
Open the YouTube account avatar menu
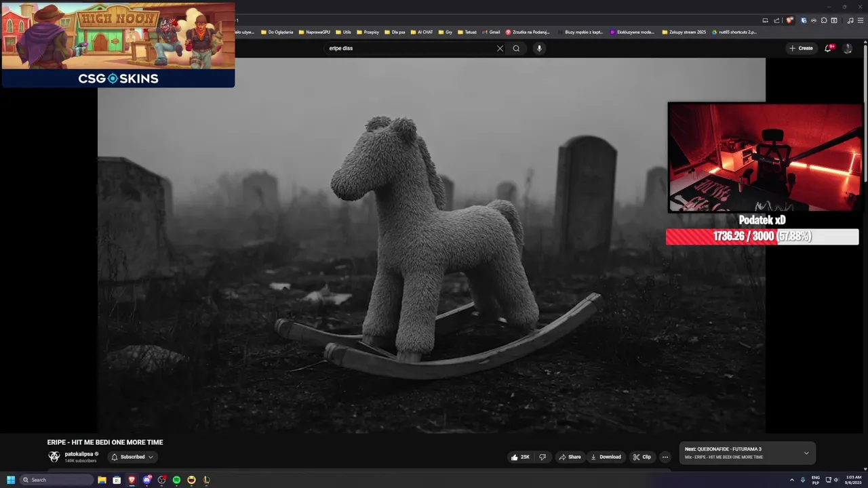[x=848, y=48]
